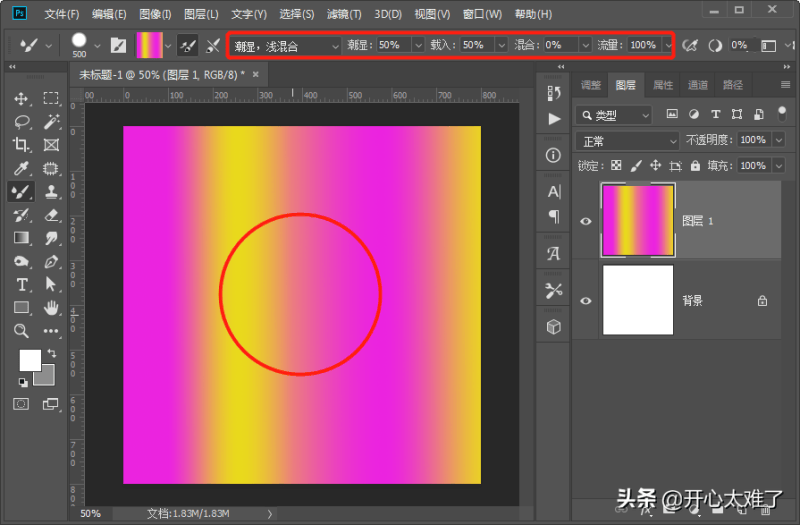This screenshot has height=525, width=800.
Task: Hide the 背景 layer with eye icon
Action: coord(586,301)
